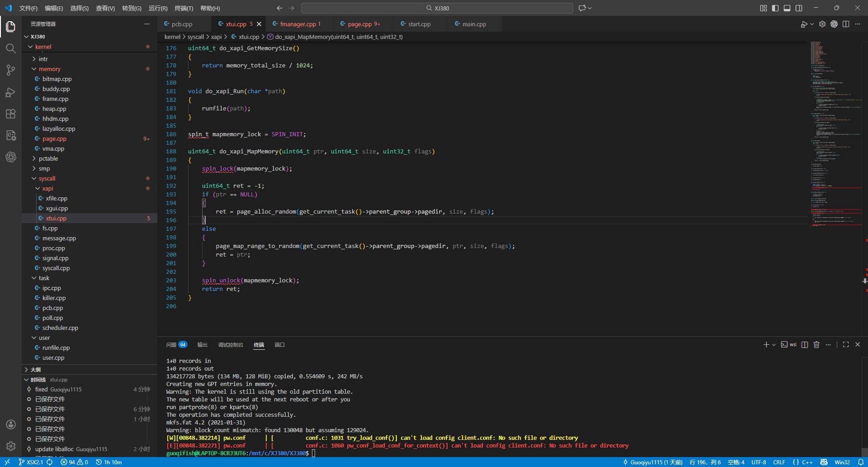
Task: Toggle the bottom panel layout button
Action: pos(787,8)
